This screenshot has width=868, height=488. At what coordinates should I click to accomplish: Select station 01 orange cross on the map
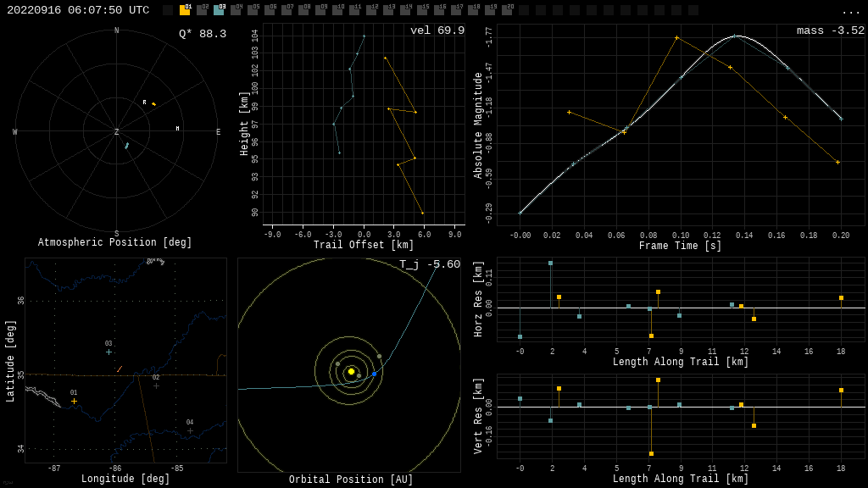74,401
